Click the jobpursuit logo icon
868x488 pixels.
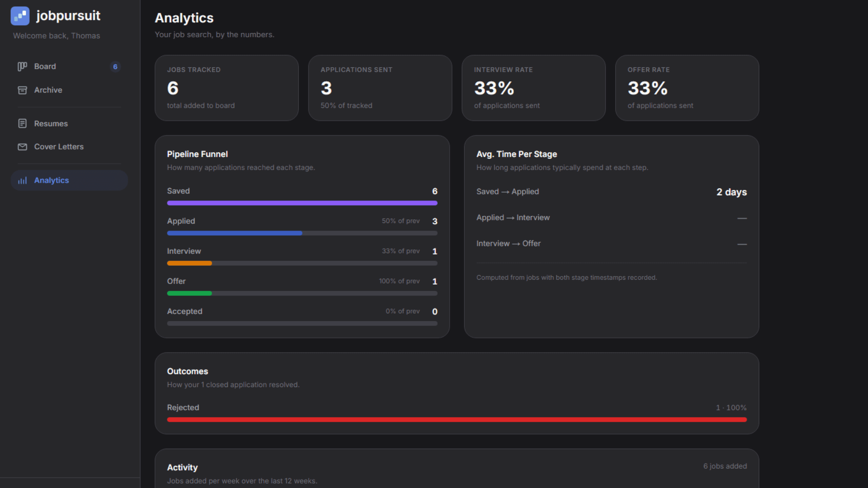click(20, 16)
